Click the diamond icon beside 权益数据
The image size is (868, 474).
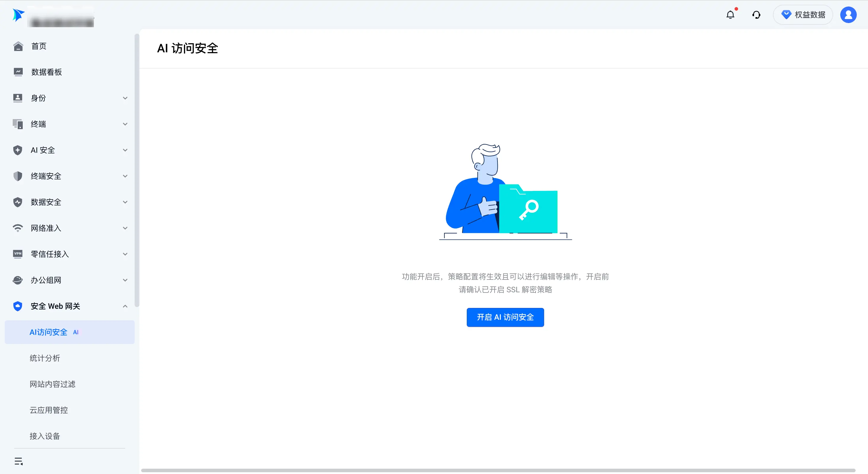pos(786,14)
